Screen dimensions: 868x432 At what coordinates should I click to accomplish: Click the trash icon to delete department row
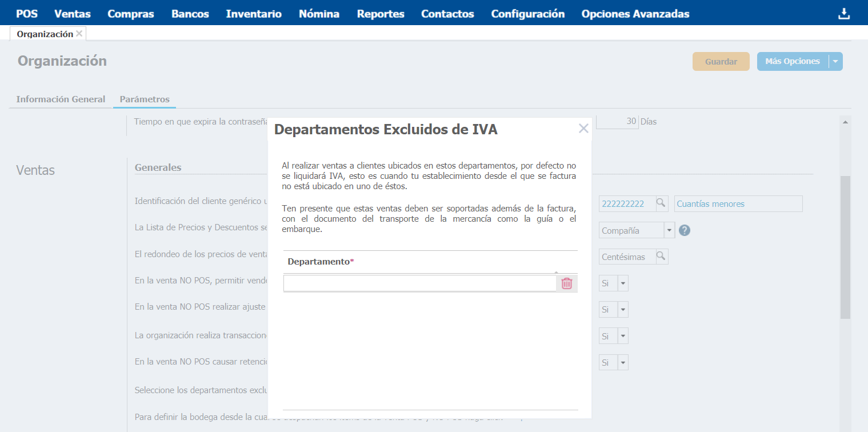[x=566, y=283]
